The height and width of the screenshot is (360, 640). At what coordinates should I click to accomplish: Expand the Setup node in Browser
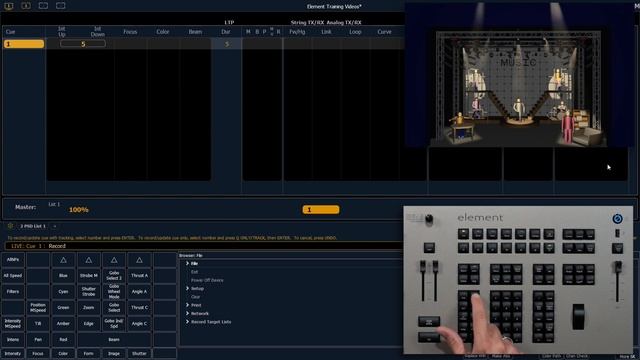click(187, 289)
